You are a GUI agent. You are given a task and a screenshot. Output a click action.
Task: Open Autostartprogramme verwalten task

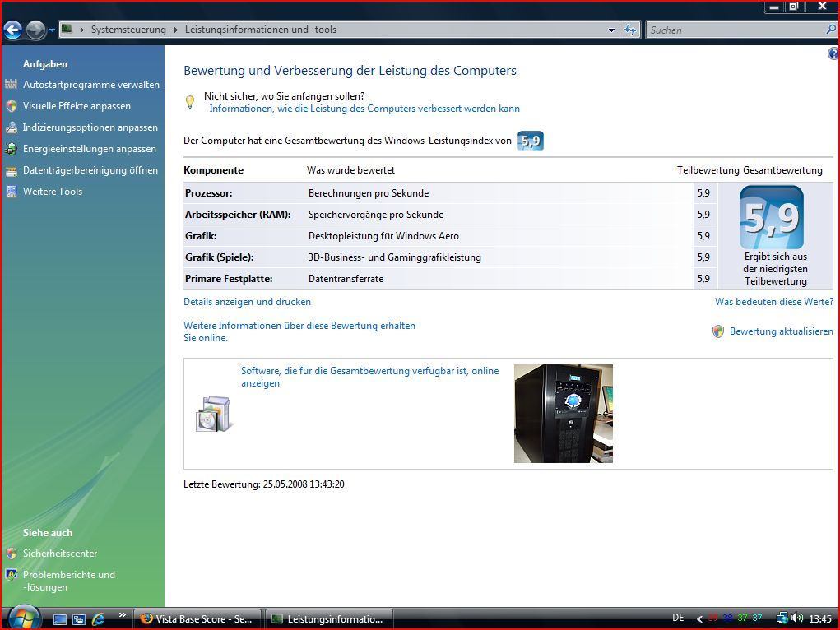pyautogui.click(x=91, y=85)
